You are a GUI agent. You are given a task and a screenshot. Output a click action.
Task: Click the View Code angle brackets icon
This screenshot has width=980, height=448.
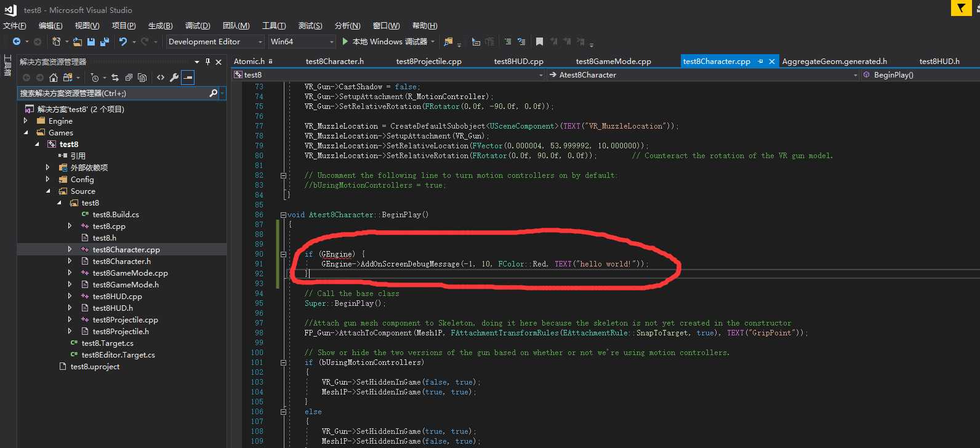pos(161,78)
